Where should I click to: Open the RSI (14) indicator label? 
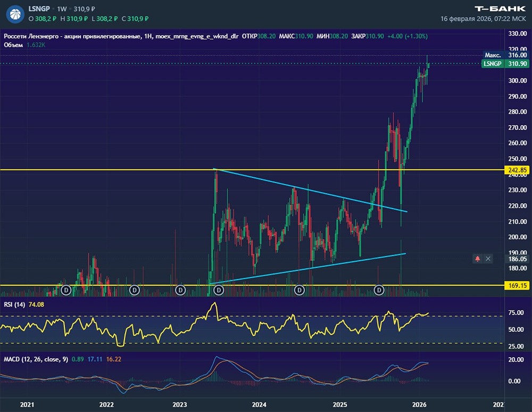14,305
